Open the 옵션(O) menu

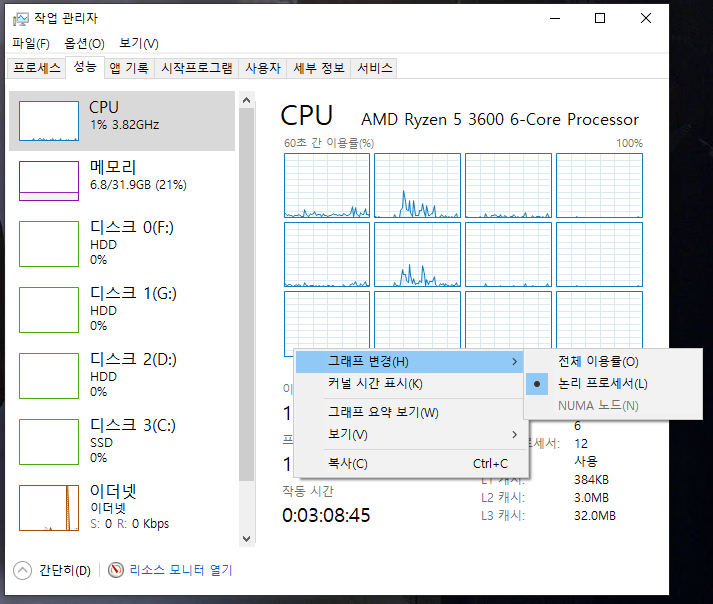tap(84, 44)
